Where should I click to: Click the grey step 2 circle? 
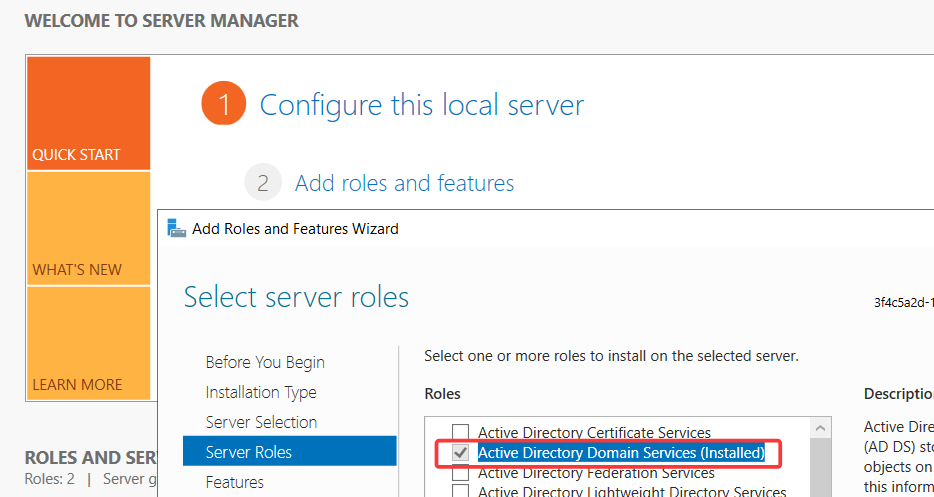tap(263, 182)
